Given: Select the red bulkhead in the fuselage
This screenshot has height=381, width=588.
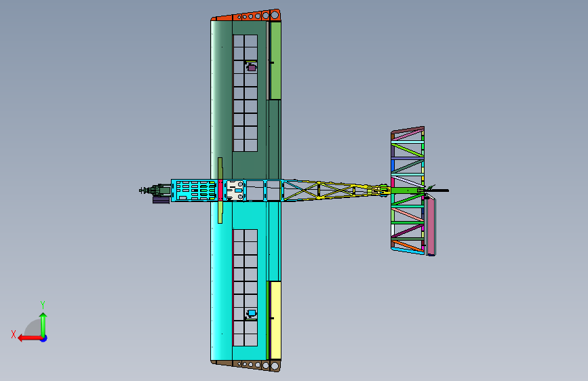Looking at the screenshot, I should [220, 190].
